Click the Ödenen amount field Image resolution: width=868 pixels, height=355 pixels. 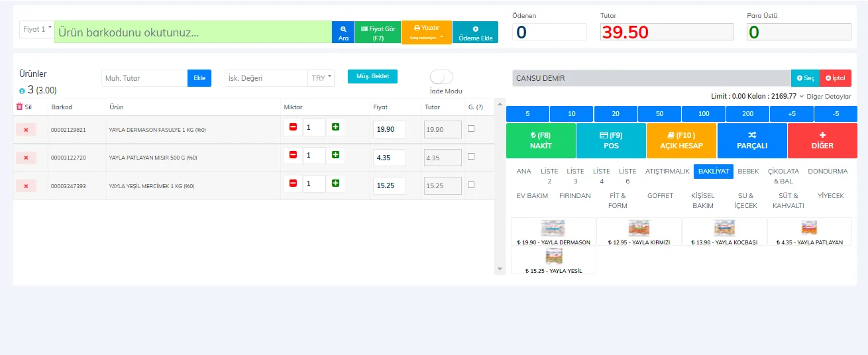(x=549, y=32)
